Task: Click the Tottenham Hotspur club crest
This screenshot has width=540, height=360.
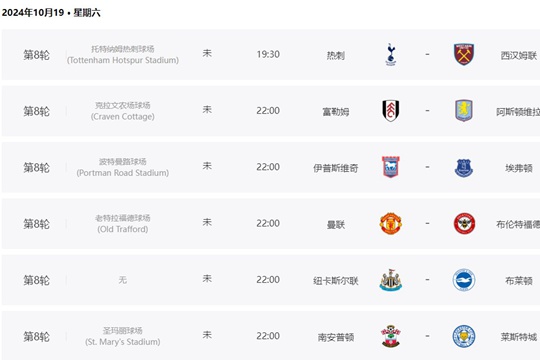Action: (x=391, y=54)
